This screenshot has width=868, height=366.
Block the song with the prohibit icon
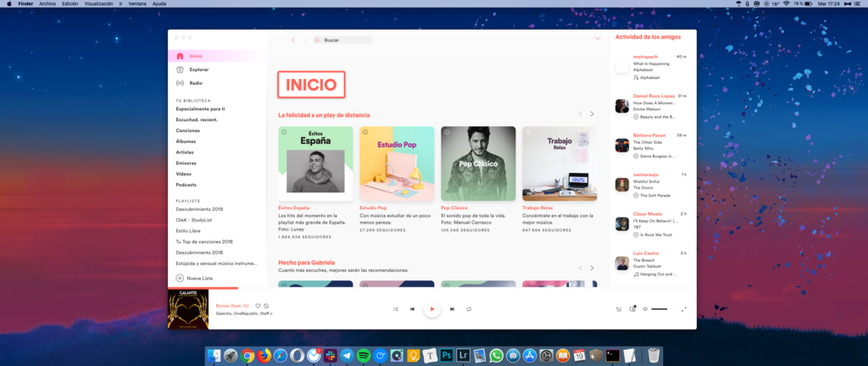point(266,306)
